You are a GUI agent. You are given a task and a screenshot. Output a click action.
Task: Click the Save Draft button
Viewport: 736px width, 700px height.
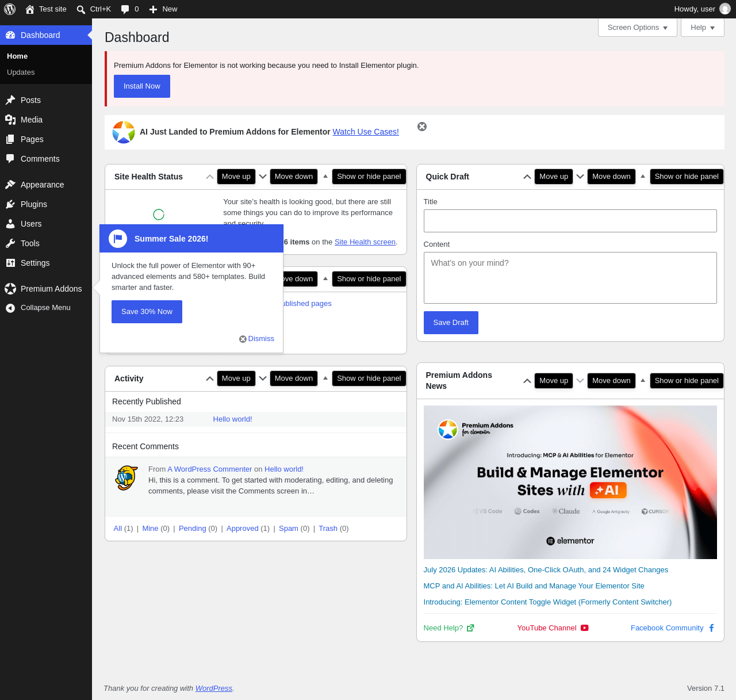pos(451,323)
